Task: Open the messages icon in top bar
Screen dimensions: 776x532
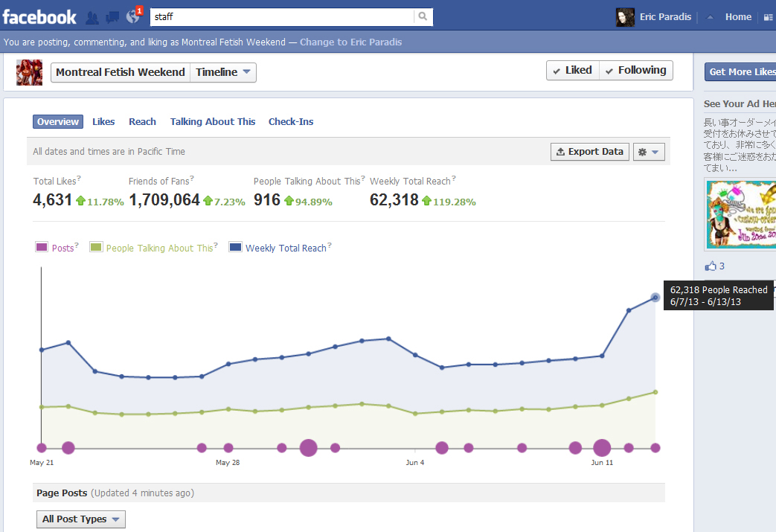Action: tap(113, 18)
